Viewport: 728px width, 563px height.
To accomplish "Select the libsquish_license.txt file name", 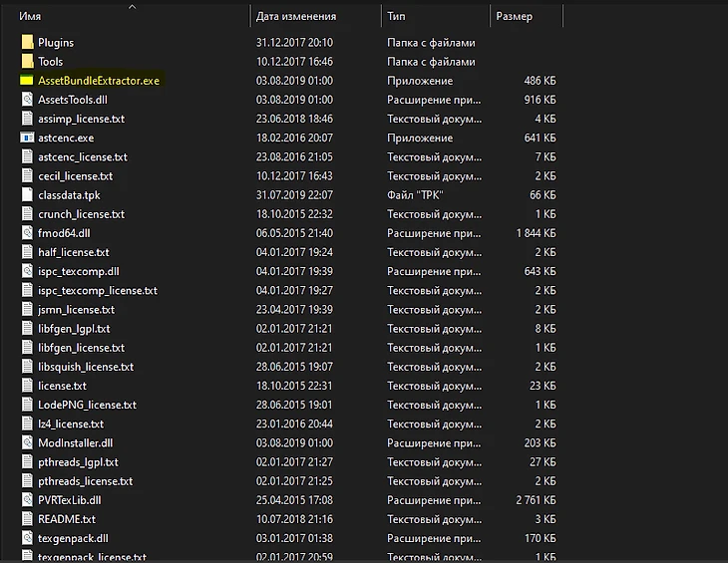I will pos(86,367).
